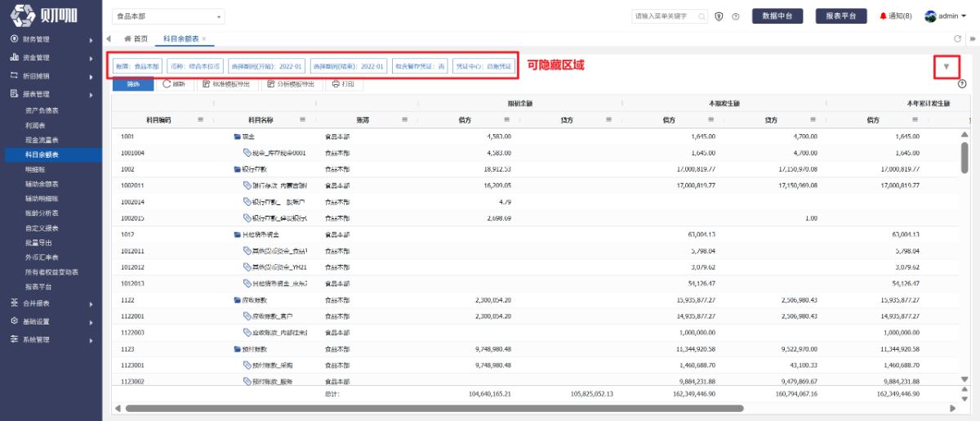
Task: Click the tab bar scroll-right double arrow
Action: [x=971, y=38]
